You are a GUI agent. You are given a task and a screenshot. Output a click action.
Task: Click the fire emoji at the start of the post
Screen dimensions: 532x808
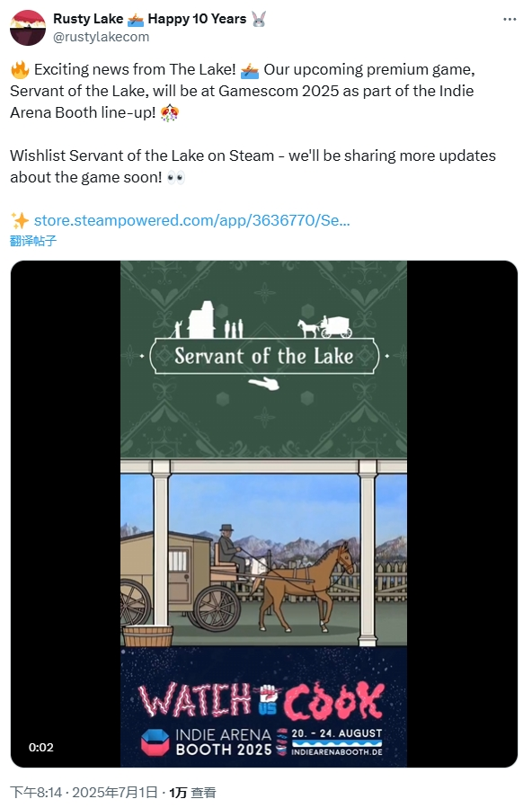point(20,69)
